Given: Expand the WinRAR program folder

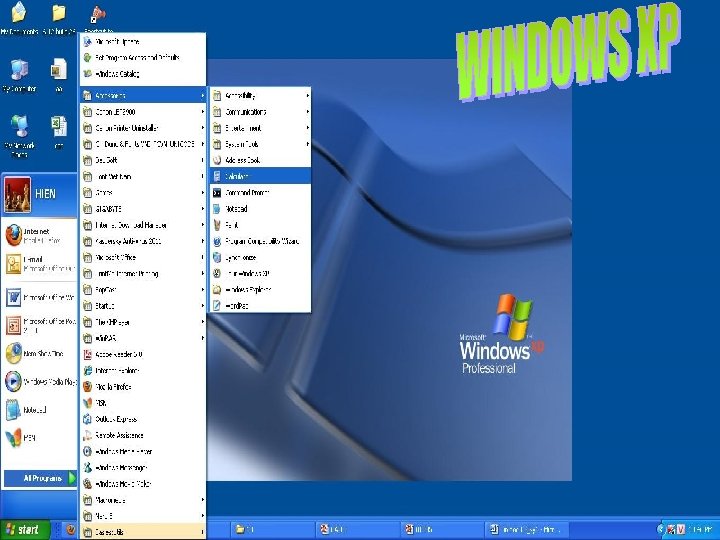Looking at the screenshot, I should [143, 338].
